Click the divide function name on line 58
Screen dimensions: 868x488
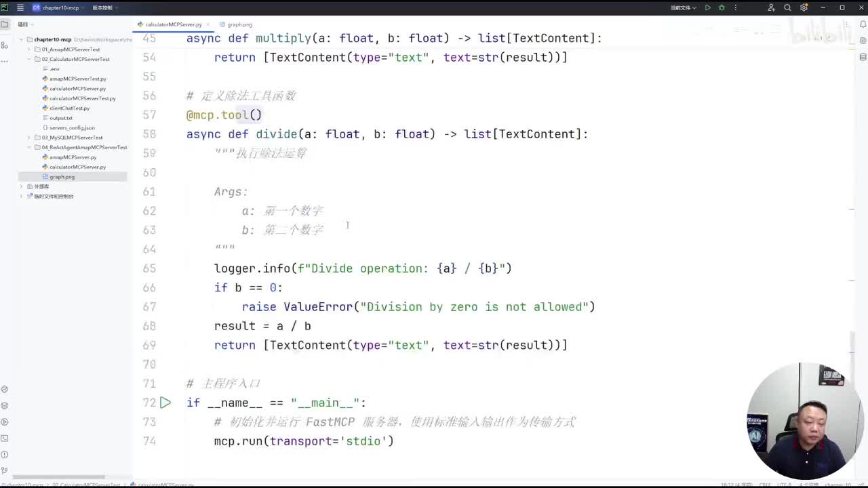point(276,134)
